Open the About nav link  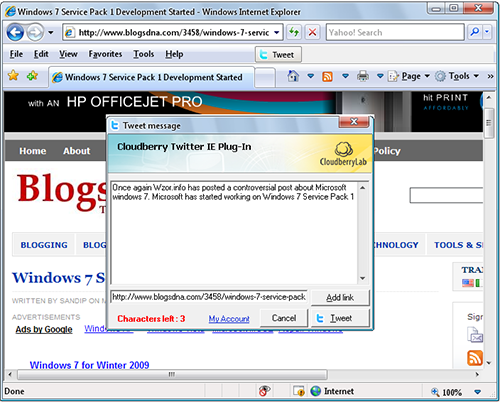(x=77, y=151)
